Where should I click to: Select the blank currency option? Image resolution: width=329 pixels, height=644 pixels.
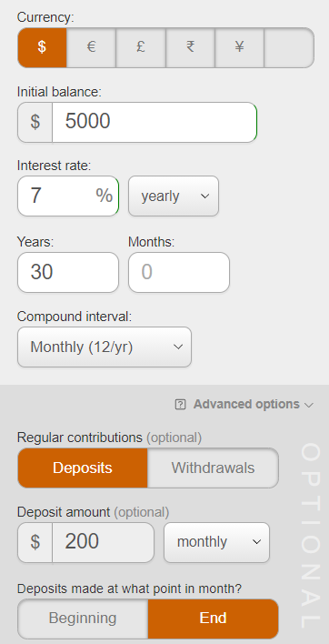[289, 47]
